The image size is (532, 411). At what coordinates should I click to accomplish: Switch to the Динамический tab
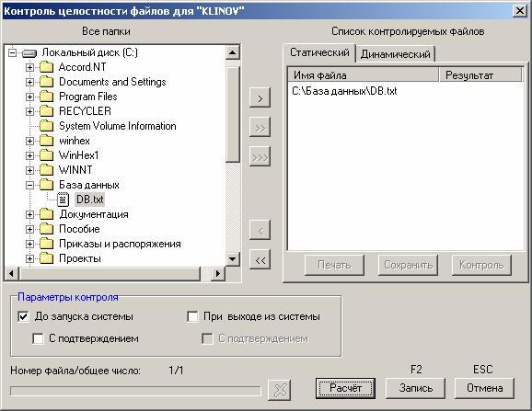click(395, 54)
